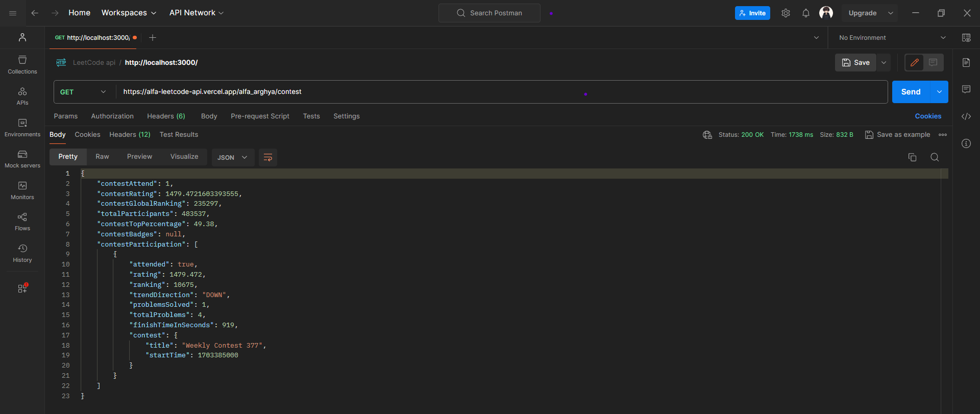Open the Monitors sidebar panel
Screen dimensions: 980x414
[x=22, y=190]
